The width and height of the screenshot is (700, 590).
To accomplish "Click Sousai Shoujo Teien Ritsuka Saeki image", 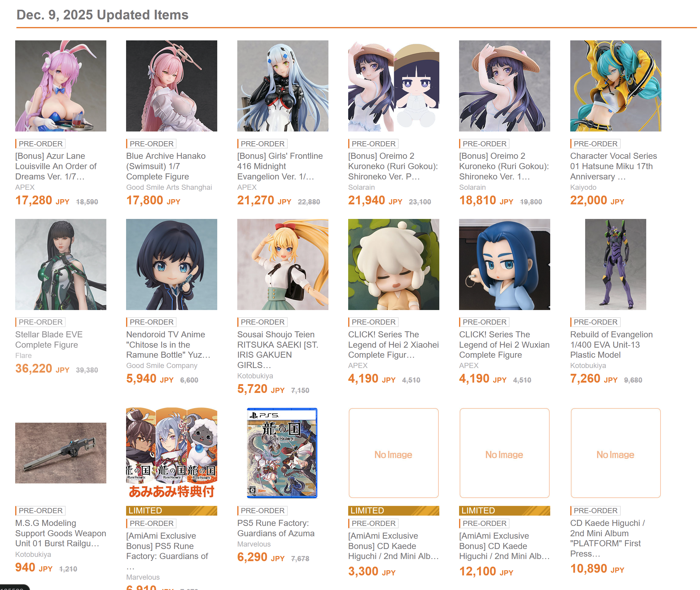I will click(x=283, y=264).
